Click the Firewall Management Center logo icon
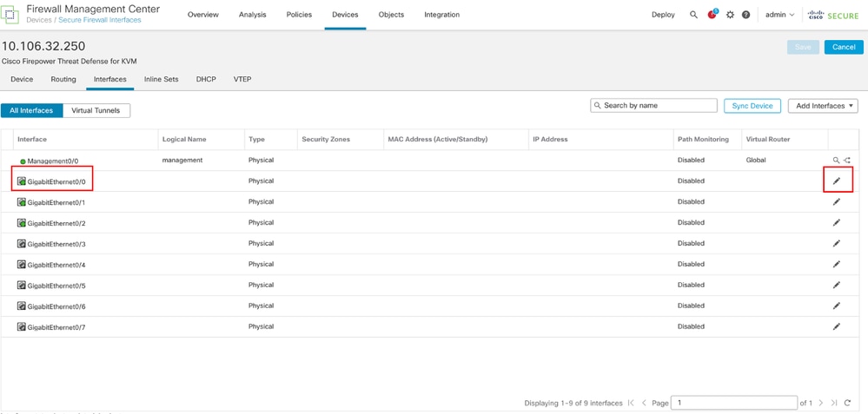This screenshot has height=414, width=868. coord(10,15)
